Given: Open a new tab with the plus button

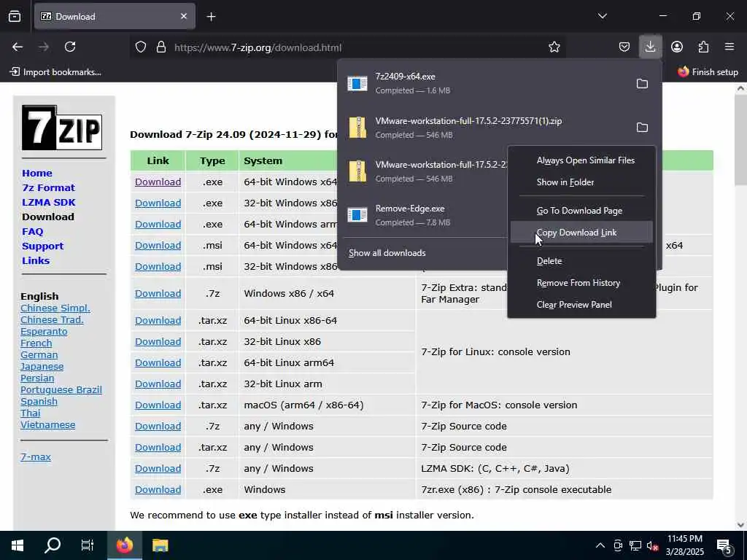Looking at the screenshot, I should 211,17.
